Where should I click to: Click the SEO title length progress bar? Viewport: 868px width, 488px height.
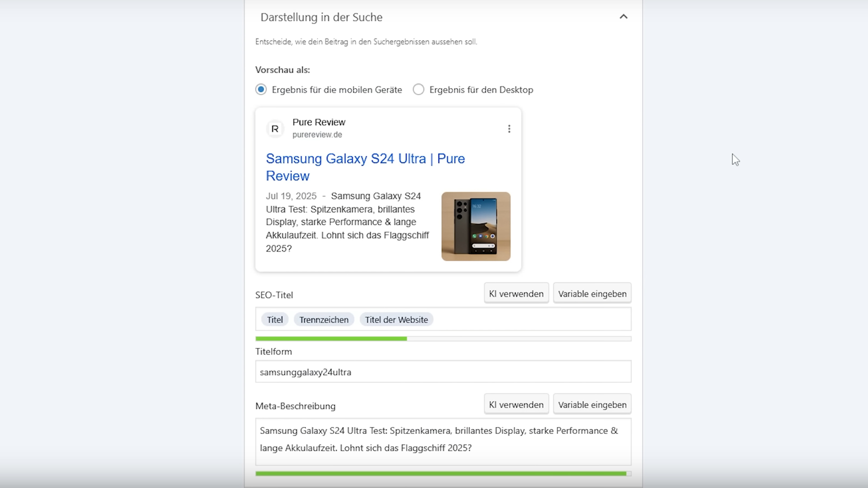[x=443, y=338]
